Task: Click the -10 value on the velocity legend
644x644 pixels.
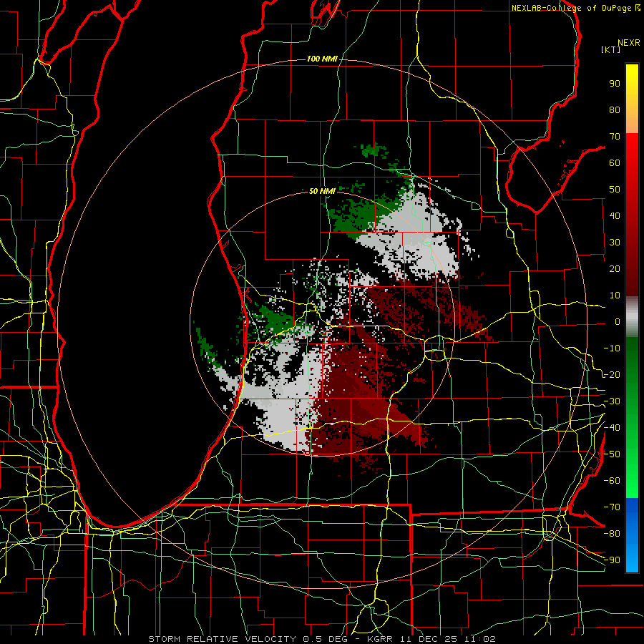Action: point(612,348)
